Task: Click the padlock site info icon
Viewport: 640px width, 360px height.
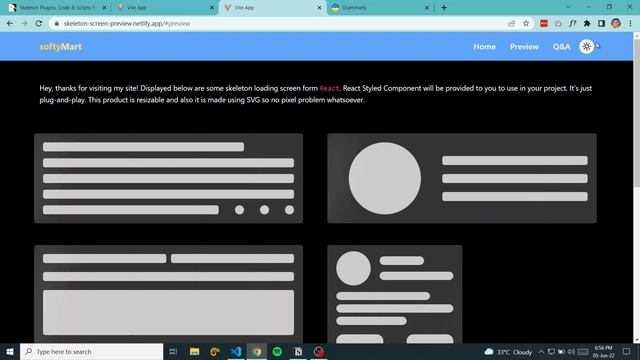Action: [x=57, y=24]
